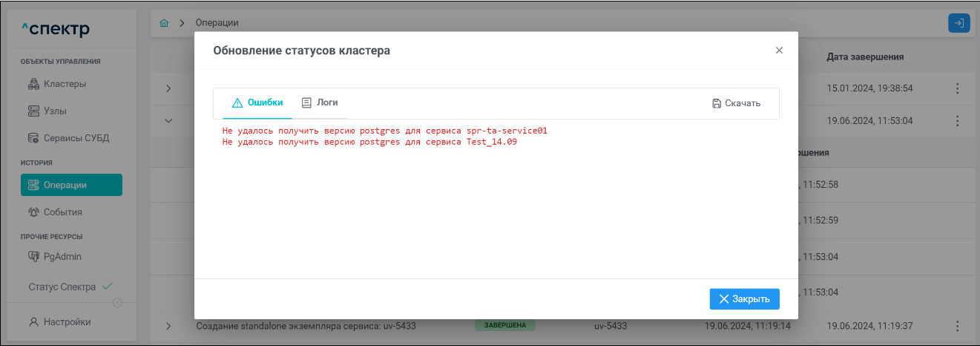Open Кластеры in the sidebar
This screenshot has height=346, width=980.
pyautogui.click(x=65, y=84)
